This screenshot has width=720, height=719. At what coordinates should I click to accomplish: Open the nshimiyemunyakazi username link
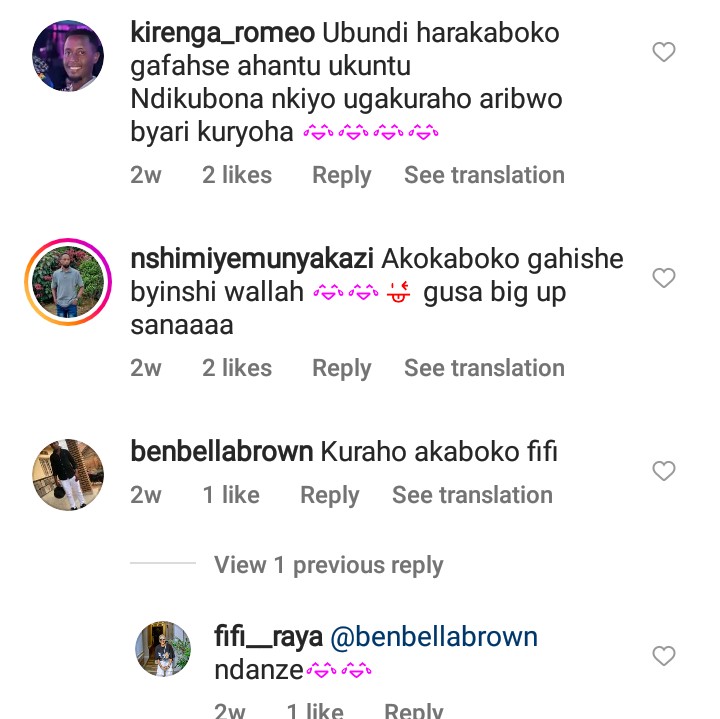(x=251, y=259)
